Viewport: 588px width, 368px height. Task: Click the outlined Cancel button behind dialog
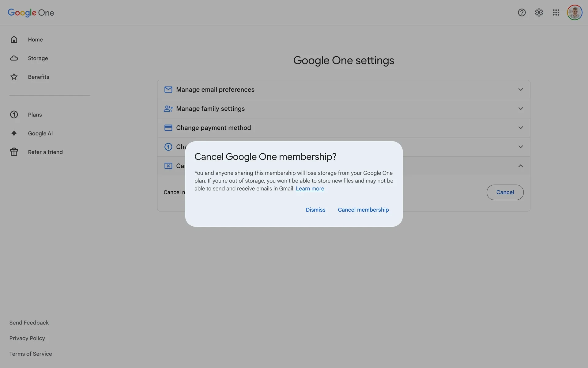pyautogui.click(x=505, y=192)
